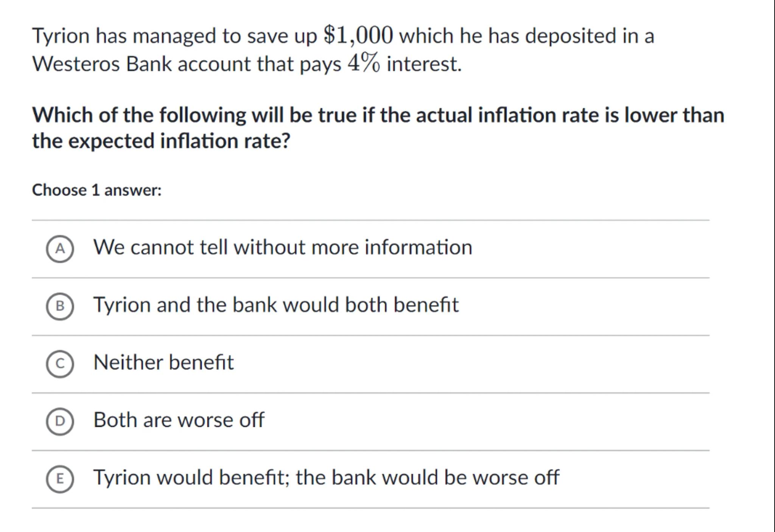Choose the circle labeled C
The image size is (775, 532).
coord(60,364)
